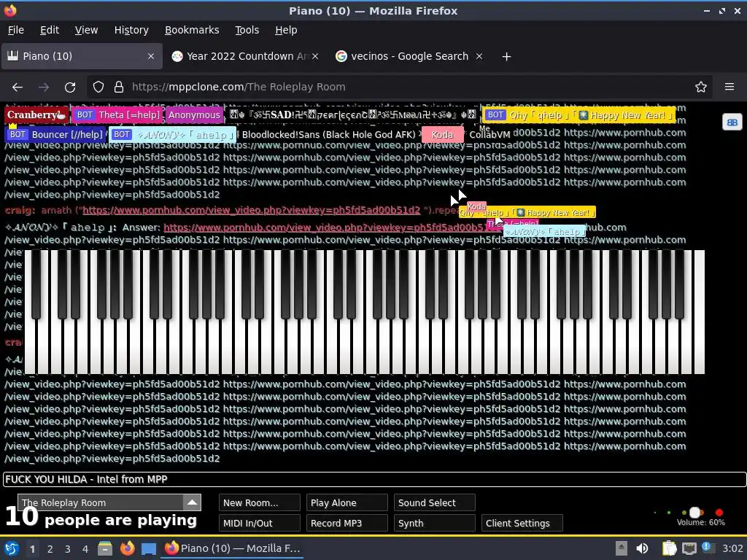747x560 pixels.
Task: Switch to workspace 3
Action: tap(67, 549)
